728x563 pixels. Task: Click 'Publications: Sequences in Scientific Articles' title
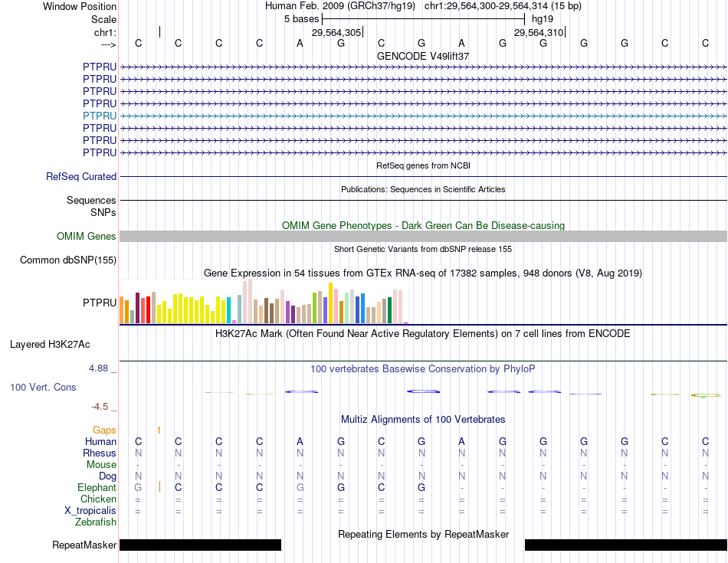pos(423,189)
